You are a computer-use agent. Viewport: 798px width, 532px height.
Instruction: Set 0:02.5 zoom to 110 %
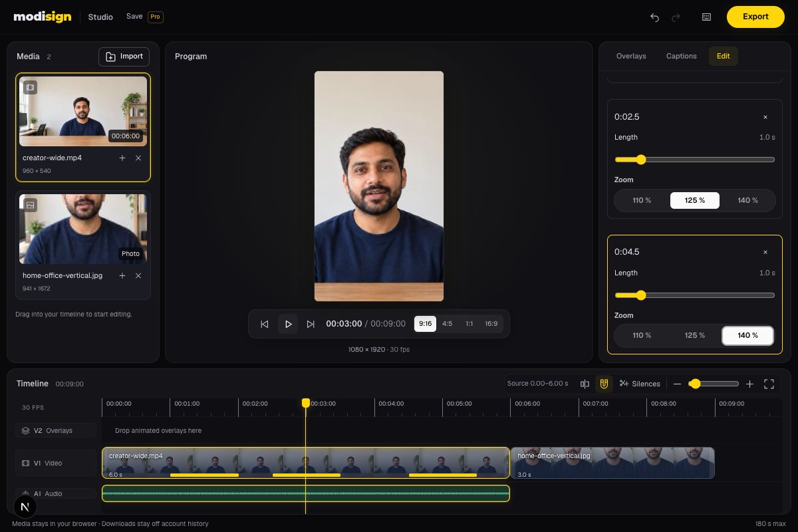pos(642,200)
